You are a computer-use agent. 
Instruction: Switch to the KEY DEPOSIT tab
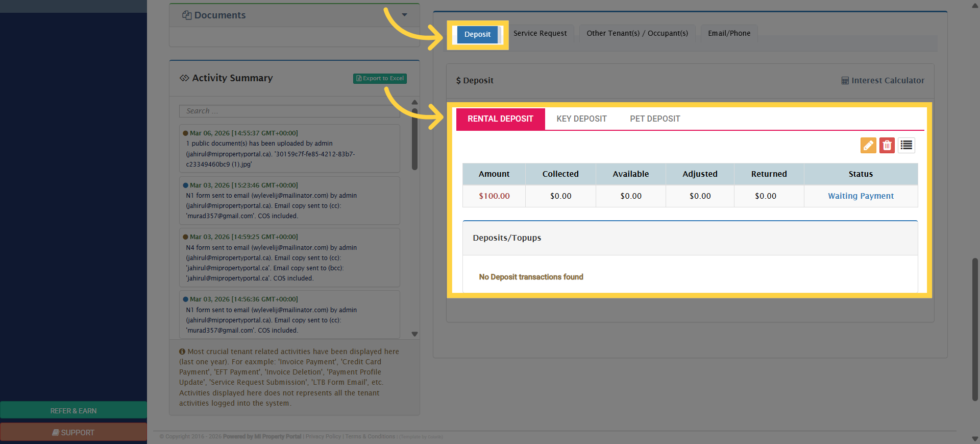point(581,119)
